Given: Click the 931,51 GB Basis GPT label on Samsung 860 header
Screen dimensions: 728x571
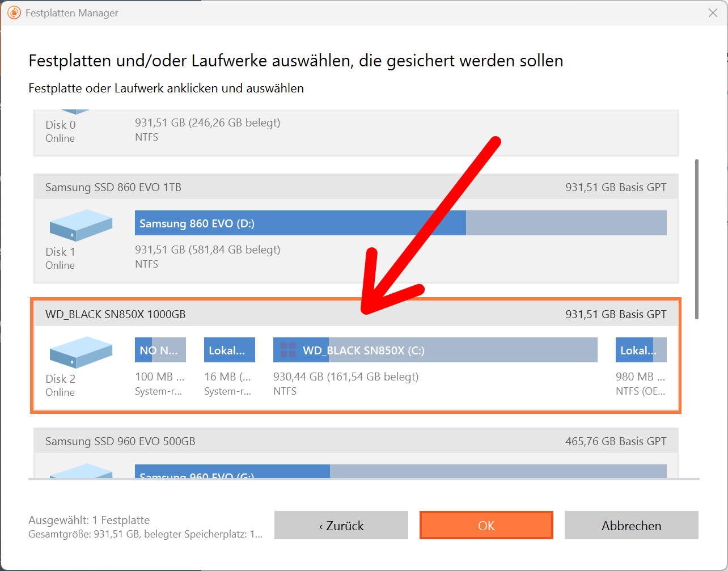Looking at the screenshot, I should click(616, 187).
